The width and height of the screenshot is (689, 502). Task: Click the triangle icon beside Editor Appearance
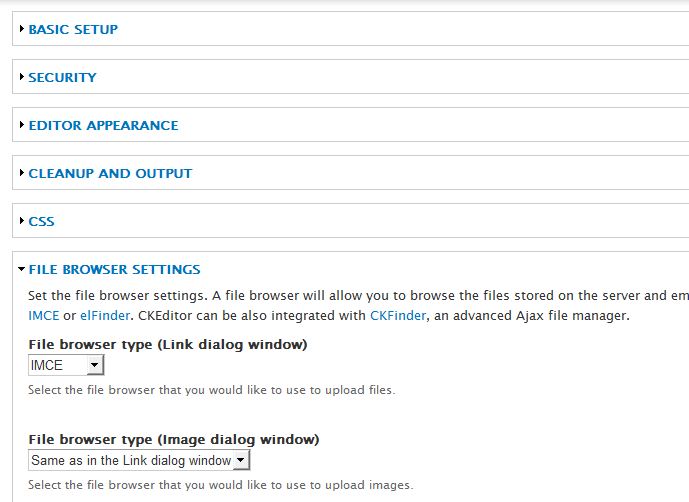pos(22,125)
